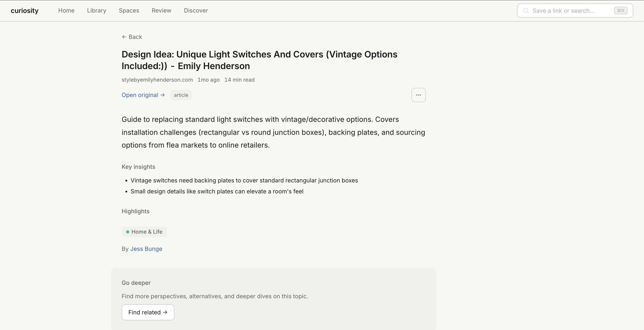Viewport: 644px width, 330px height.
Task: Navigate to Discover
Action: [x=196, y=11]
